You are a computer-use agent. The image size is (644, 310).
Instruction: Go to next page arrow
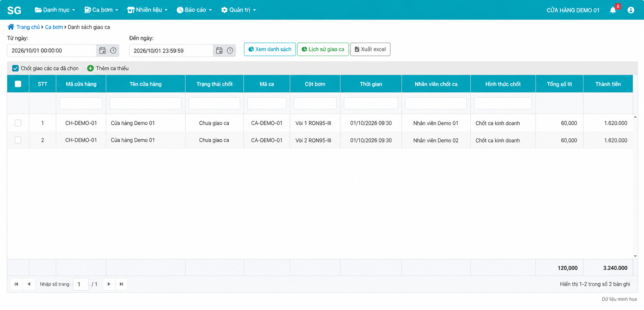click(x=109, y=284)
